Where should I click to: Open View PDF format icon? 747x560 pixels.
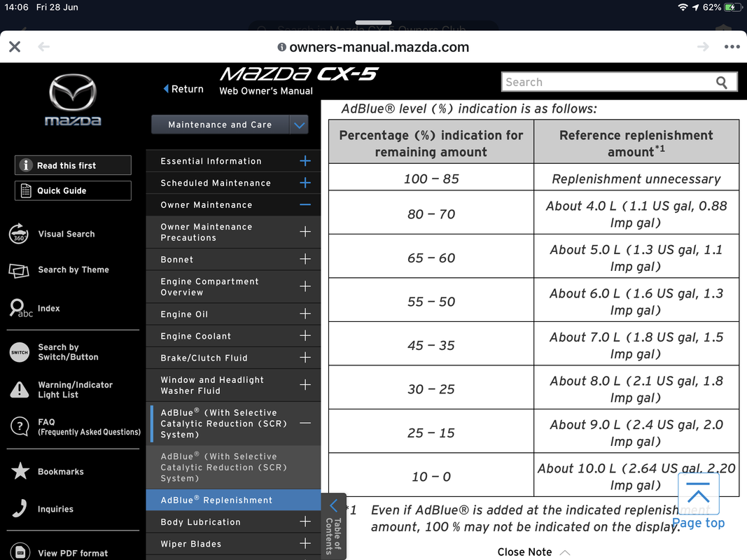(x=20, y=552)
